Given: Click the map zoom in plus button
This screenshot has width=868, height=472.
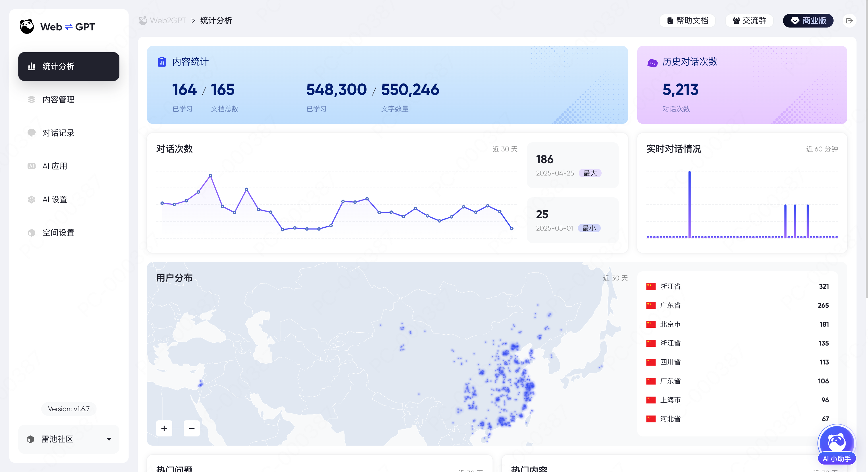Looking at the screenshot, I should pos(164,428).
